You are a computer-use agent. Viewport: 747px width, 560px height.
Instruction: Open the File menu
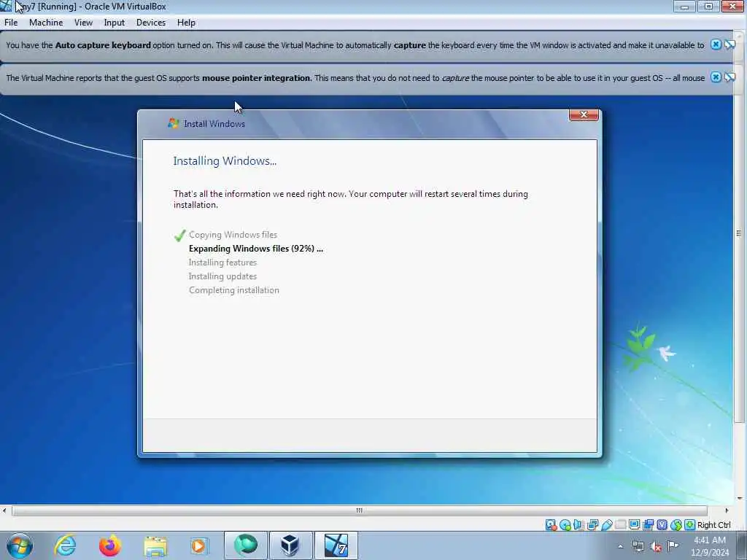pos(11,23)
